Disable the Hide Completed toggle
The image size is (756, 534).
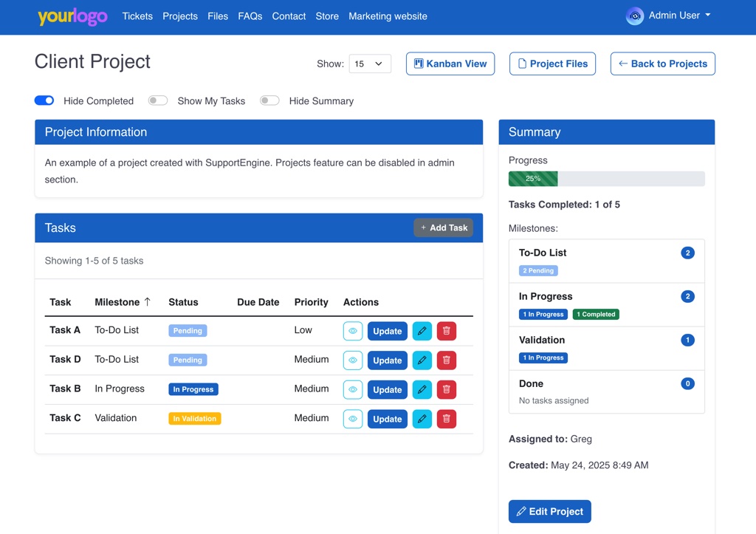44,100
